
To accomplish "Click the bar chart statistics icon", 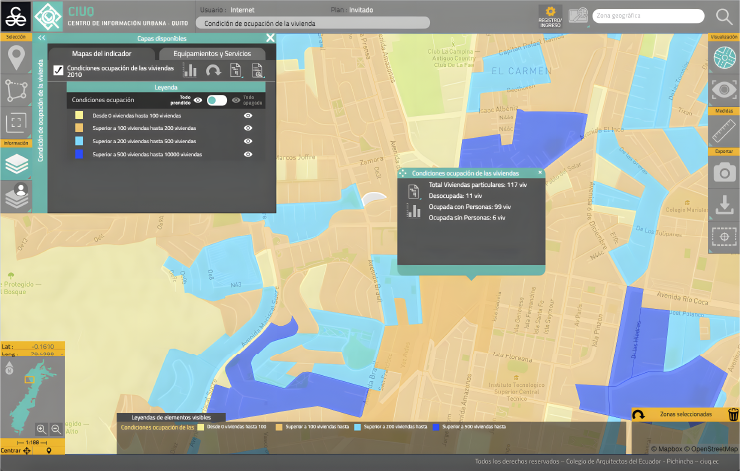I will coord(190,70).
